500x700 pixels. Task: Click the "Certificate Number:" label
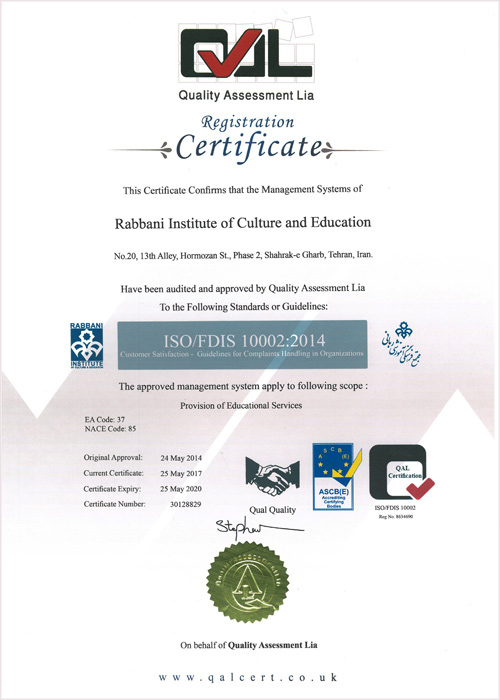[114, 504]
